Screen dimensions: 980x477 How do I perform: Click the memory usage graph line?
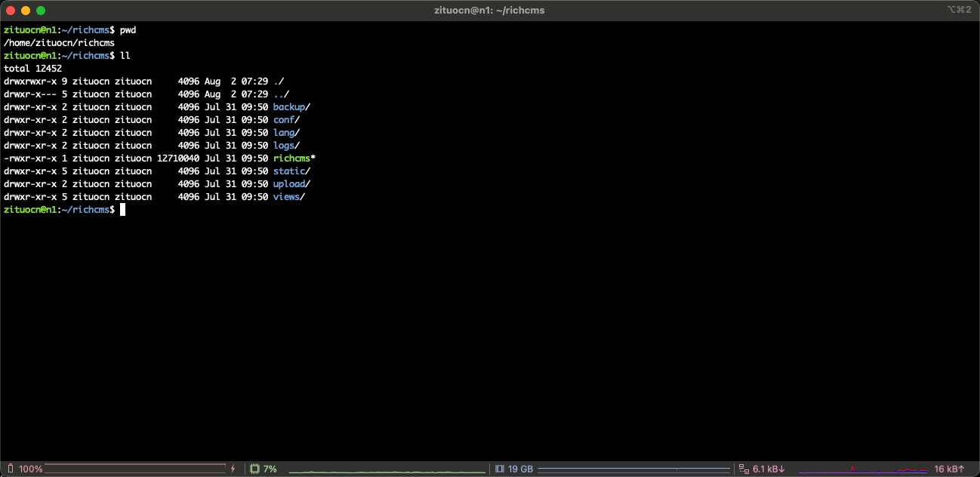point(633,469)
